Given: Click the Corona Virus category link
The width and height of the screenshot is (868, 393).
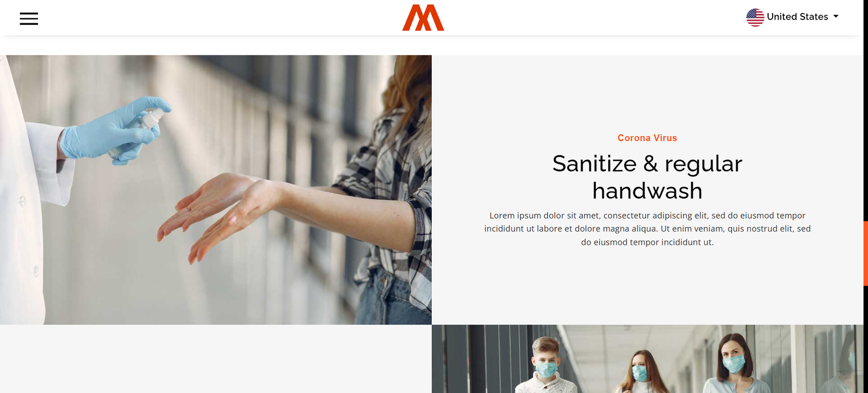Looking at the screenshot, I should coord(647,138).
